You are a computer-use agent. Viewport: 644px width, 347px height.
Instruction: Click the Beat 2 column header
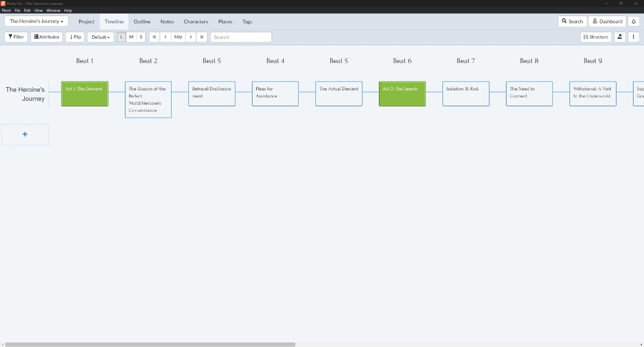pos(148,61)
